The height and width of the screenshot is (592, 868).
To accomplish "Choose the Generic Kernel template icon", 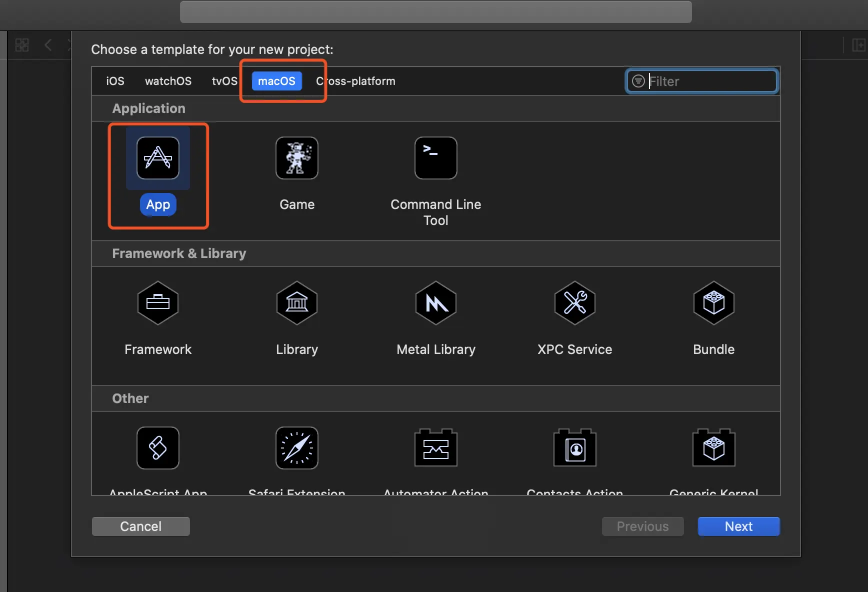I will tap(714, 447).
